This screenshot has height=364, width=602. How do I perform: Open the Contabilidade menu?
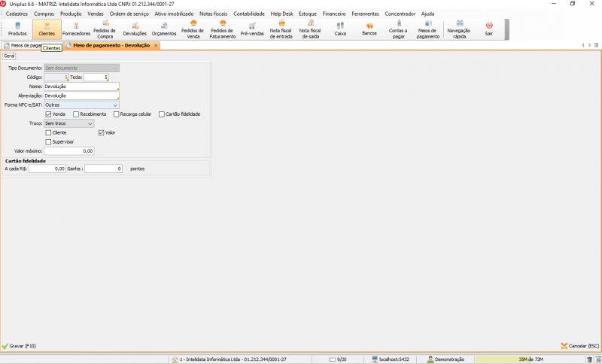249,14
